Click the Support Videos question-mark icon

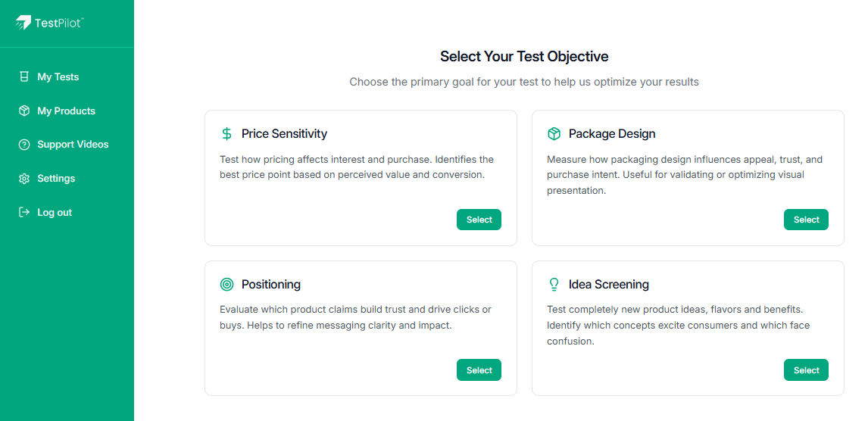point(23,145)
